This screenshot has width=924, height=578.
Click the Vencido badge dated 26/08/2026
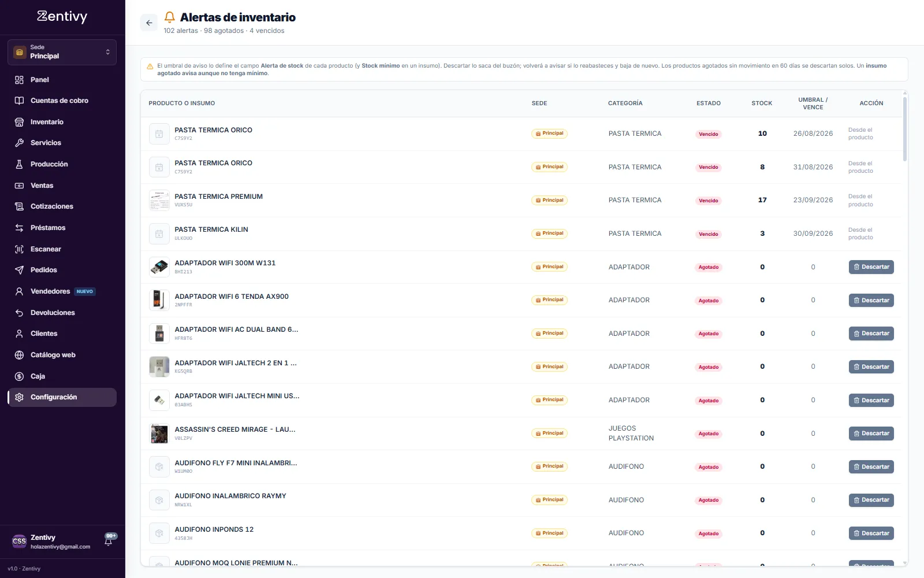pos(709,134)
